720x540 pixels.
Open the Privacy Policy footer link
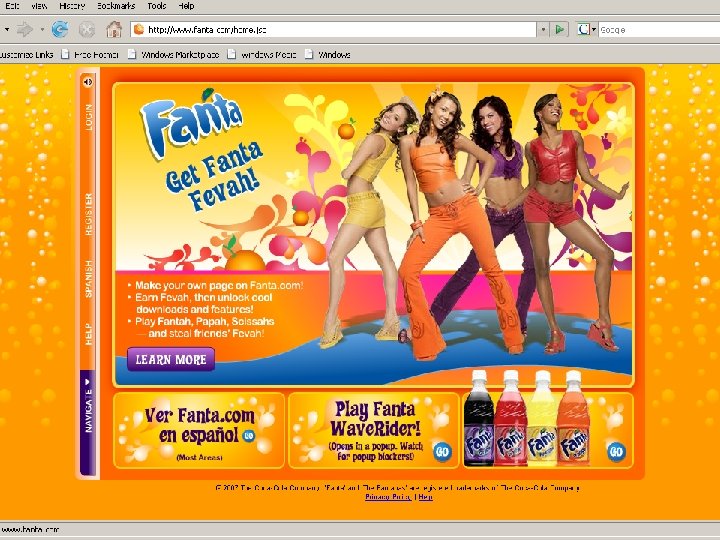point(388,497)
